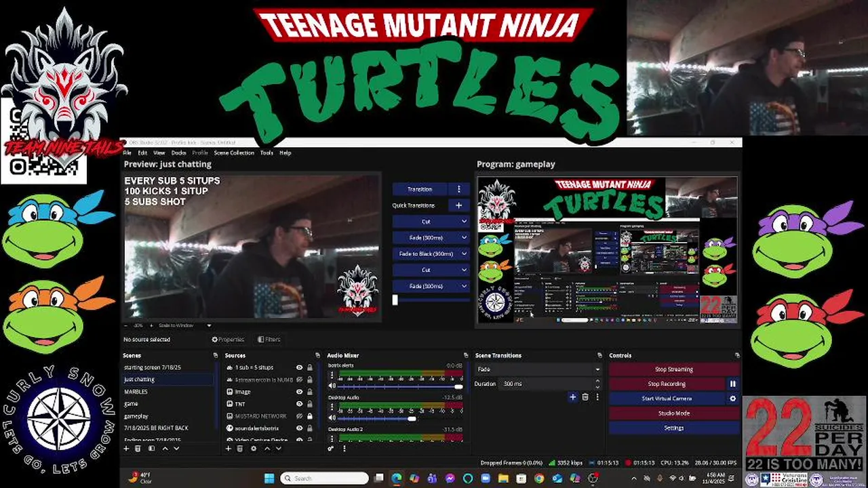Viewport: 868px width, 488px height.
Task: Open Audio Mixer bottom three-dot menu
Action: coord(344,449)
